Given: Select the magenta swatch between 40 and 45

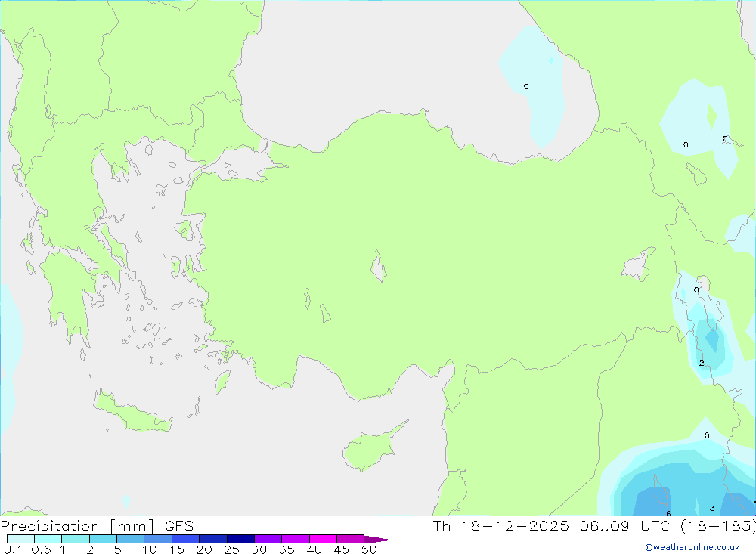Looking at the screenshot, I should 323,539.
